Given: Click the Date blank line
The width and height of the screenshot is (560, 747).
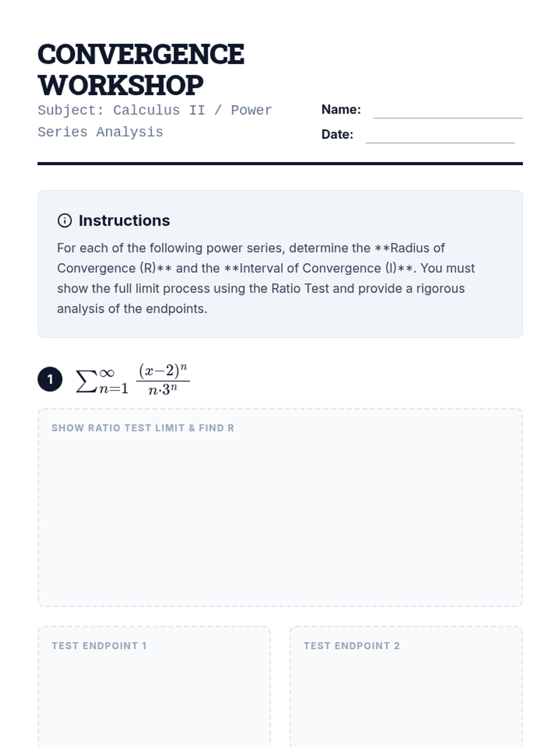Looking at the screenshot, I should coord(440,137).
